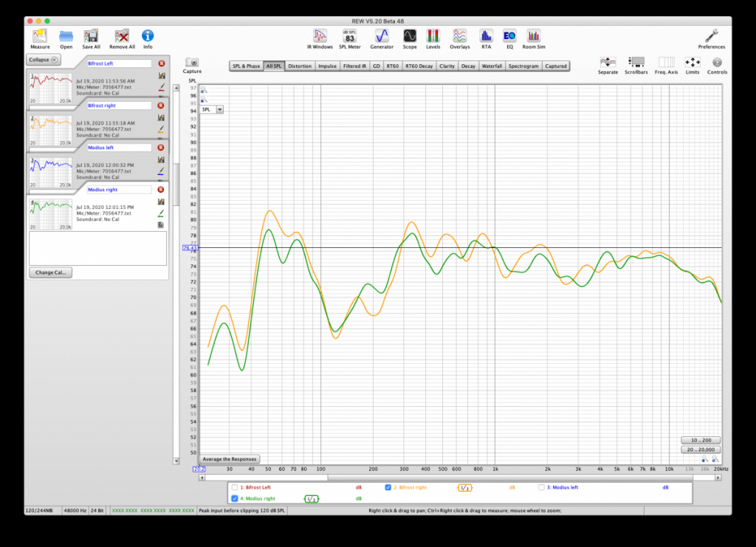Viewport: 756px width, 547px height.
Task: Switch to the Distortion tab
Action: coord(300,66)
